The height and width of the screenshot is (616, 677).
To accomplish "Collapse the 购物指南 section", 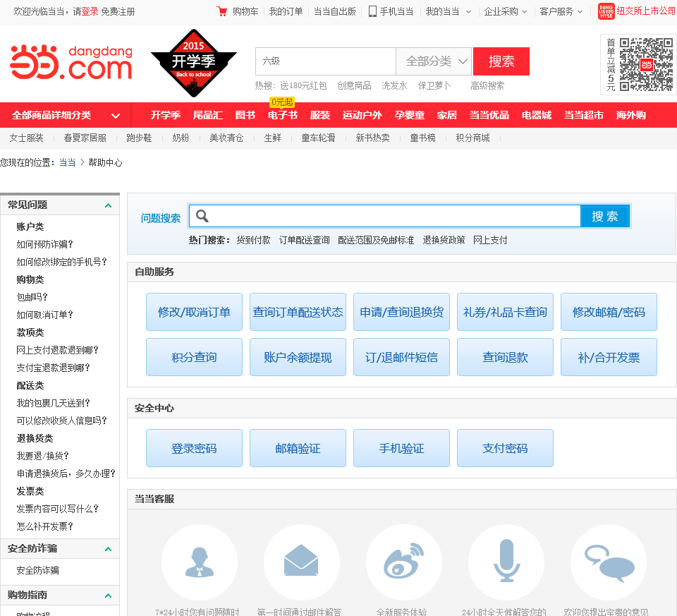I will (109, 596).
